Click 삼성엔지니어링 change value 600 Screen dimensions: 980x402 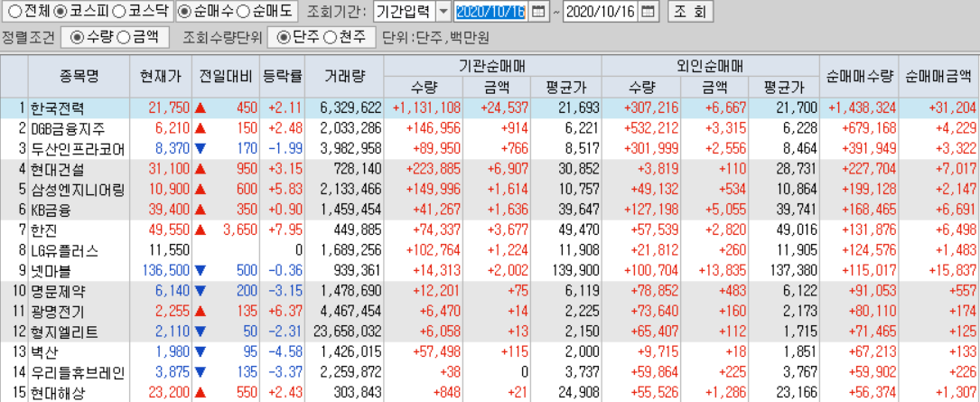pos(247,190)
